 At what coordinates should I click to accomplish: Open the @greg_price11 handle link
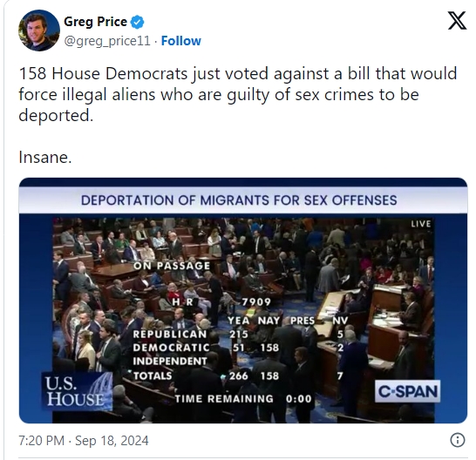coord(107,41)
